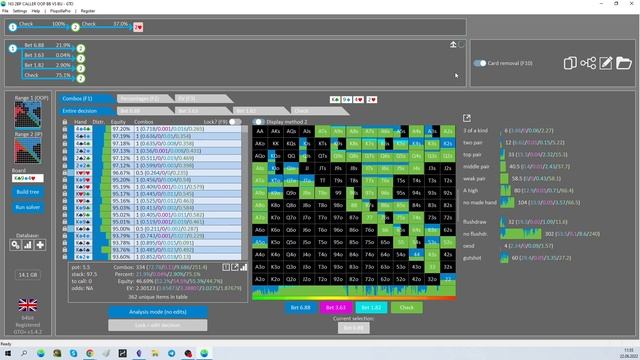Select the magenta Bet 3.63 legend swatch
This screenshot has height=360, width=640.
[336, 307]
